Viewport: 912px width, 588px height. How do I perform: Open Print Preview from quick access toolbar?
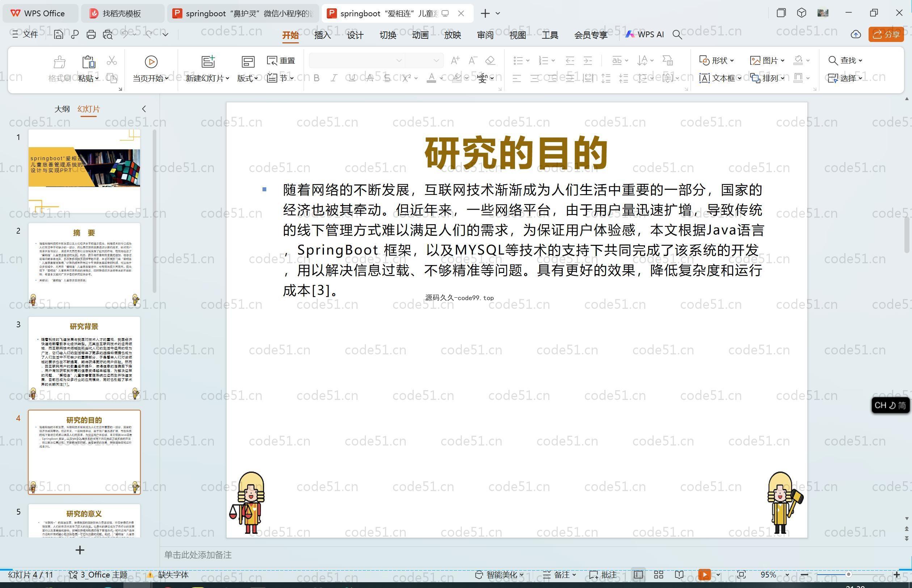(108, 34)
